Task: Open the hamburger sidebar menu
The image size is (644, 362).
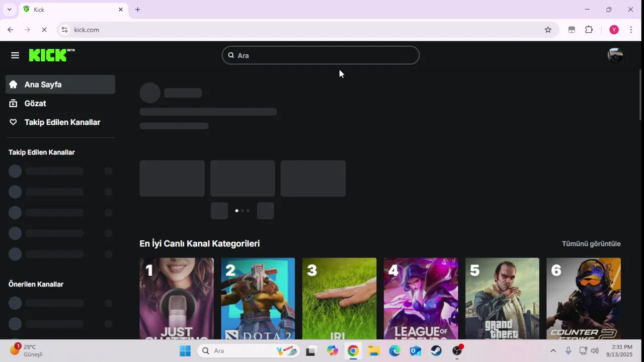Action: 15,55
